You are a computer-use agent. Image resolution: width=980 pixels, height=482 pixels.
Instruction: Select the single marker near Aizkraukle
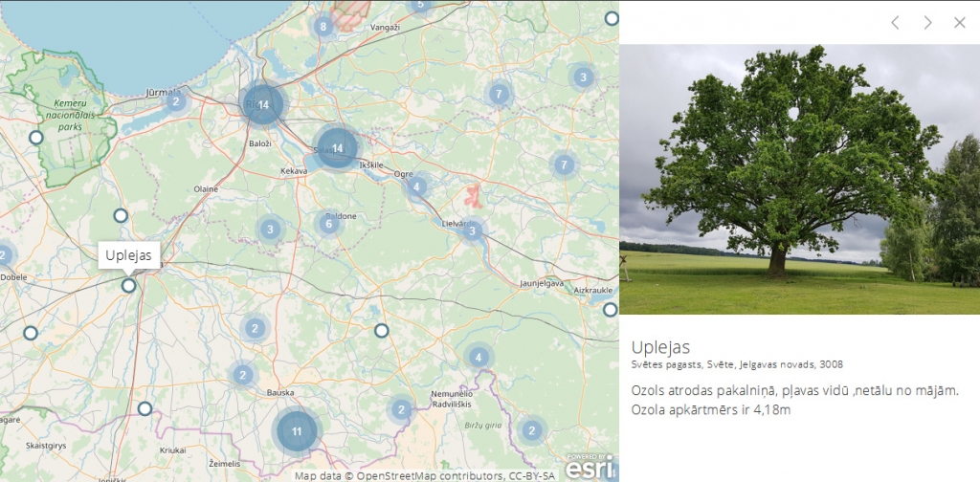(x=610, y=310)
